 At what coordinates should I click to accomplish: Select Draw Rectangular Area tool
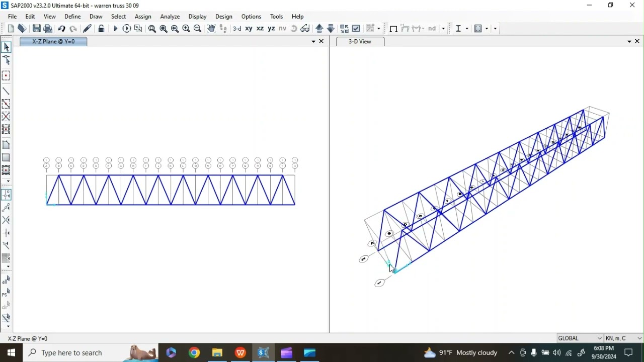[7, 157]
